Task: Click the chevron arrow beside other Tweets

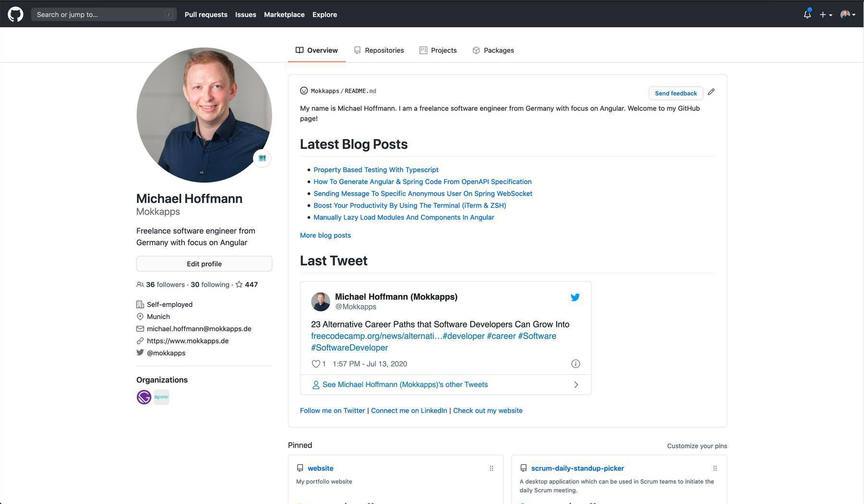Action: [x=576, y=385]
